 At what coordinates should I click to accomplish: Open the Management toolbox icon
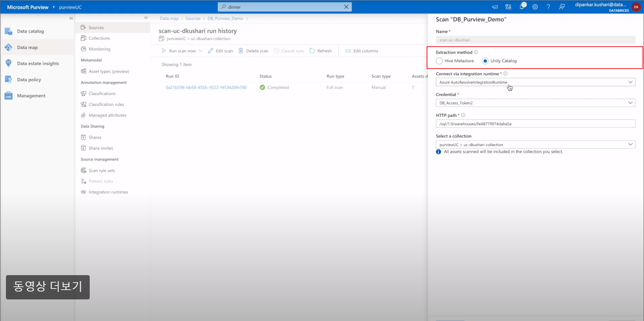click(9, 96)
